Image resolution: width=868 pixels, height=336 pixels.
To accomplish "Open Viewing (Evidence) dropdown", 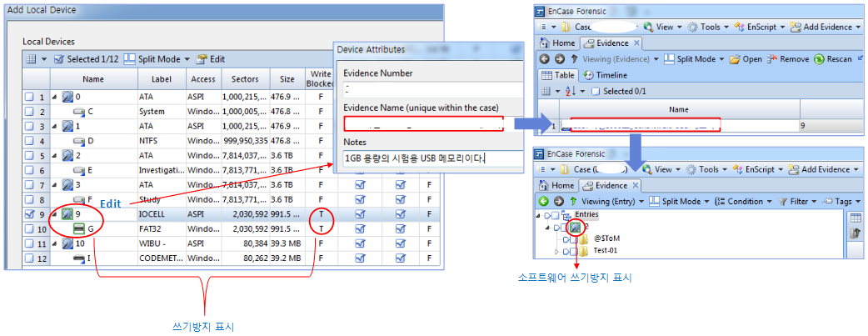I will 621,58.
